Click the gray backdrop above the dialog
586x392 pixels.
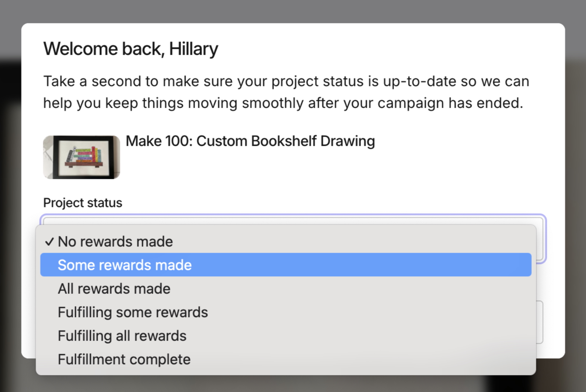click(x=293, y=11)
